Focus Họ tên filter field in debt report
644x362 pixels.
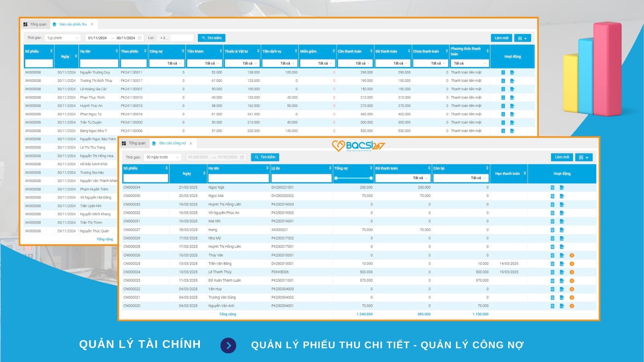pos(238,178)
